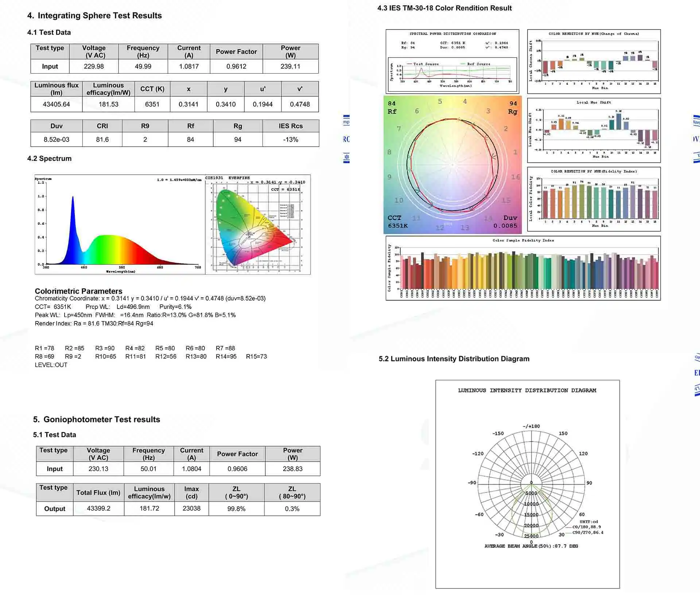
Task: Select the total flux value 43399.2
Action: point(98,509)
